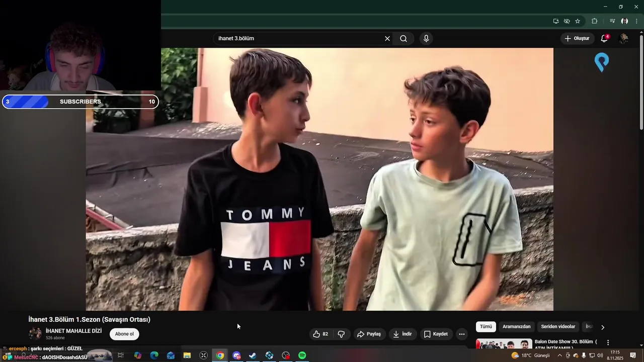The image size is (644, 362).
Task: Show more filter chips with right arrow
Action: click(603, 327)
